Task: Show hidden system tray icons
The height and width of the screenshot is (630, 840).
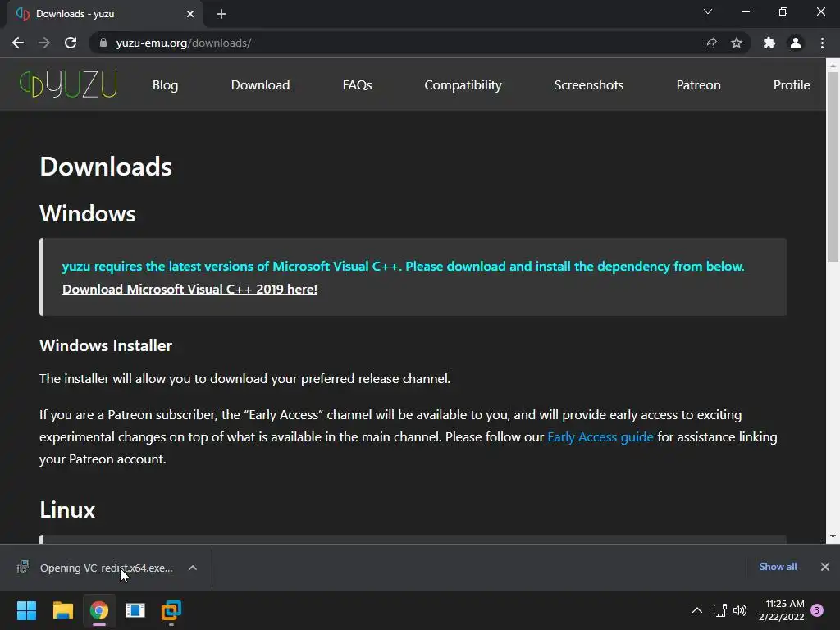Action: click(697, 610)
